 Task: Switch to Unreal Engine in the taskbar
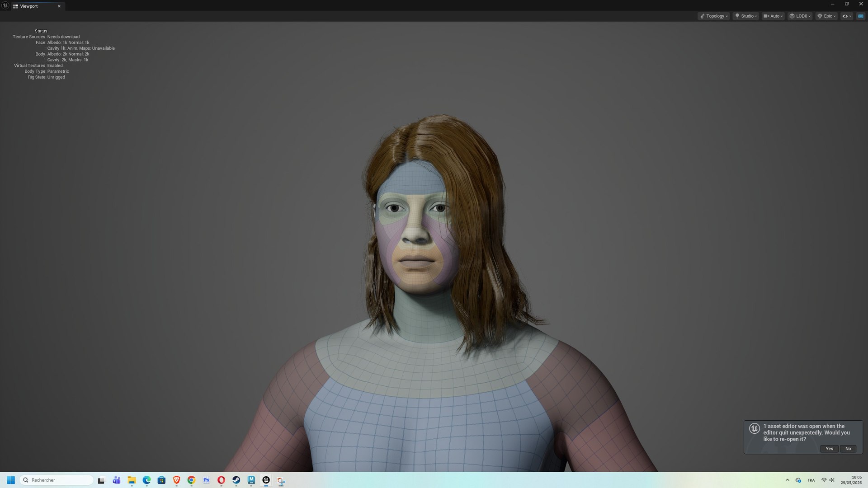coord(266,480)
